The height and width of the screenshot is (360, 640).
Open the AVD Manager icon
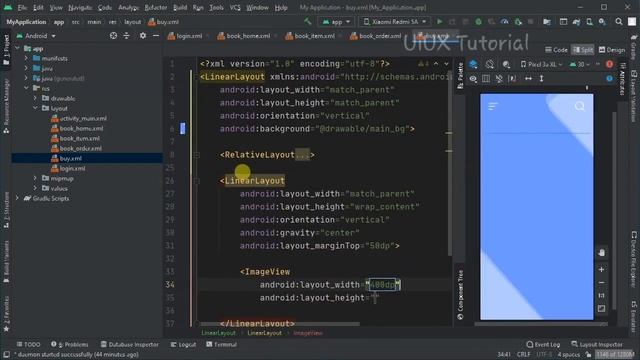589,22
